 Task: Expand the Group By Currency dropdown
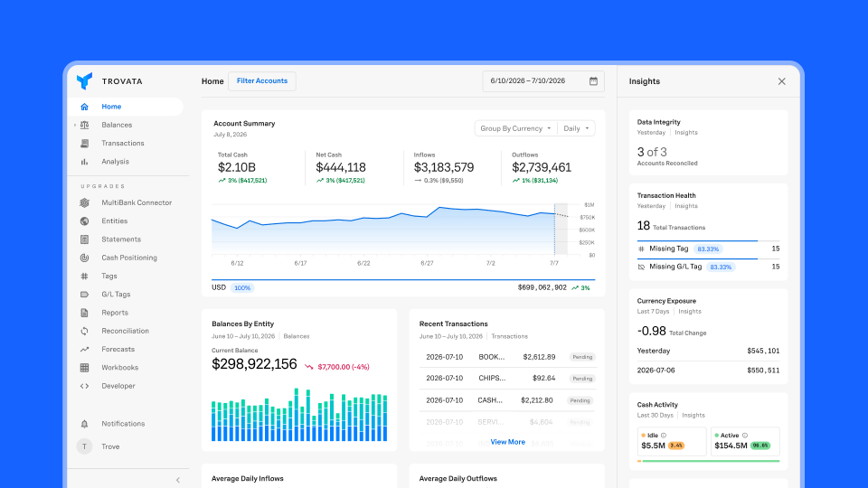515,128
